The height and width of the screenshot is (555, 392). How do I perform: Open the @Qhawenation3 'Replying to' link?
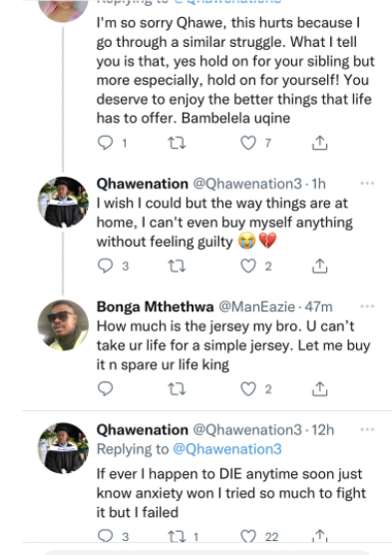pyautogui.click(x=227, y=449)
